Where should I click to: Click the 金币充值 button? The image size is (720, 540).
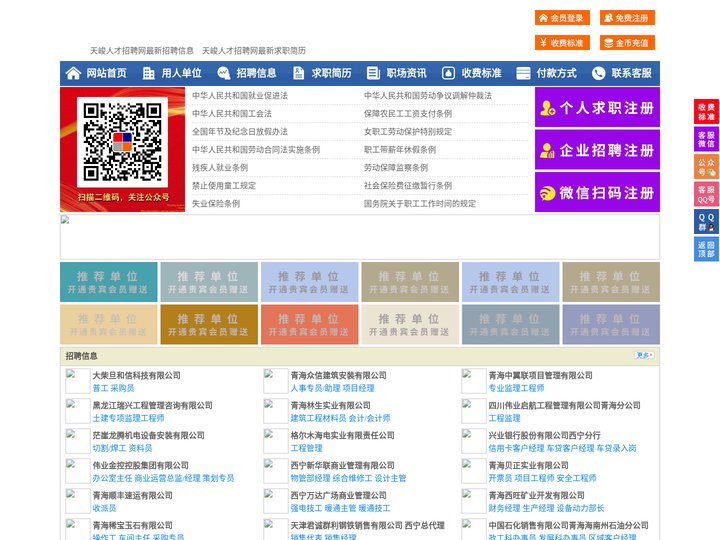point(627,43)
